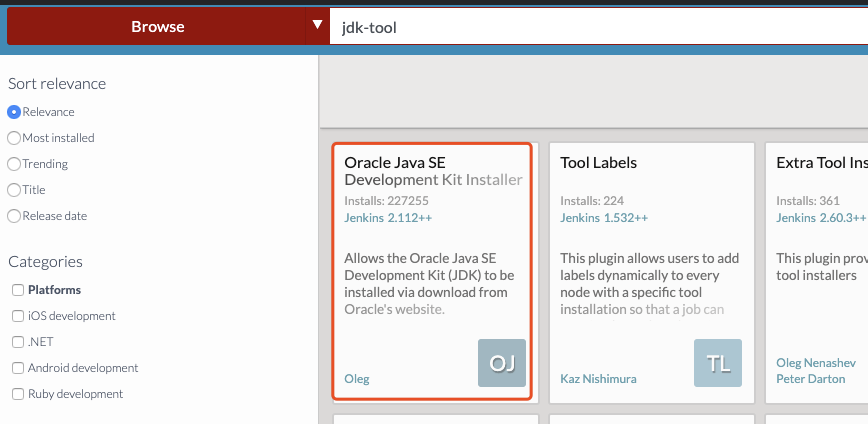The width and height of the screenshot is (868, 424).
Task: Click Installs: 361 text
Action: pos(808,201)
